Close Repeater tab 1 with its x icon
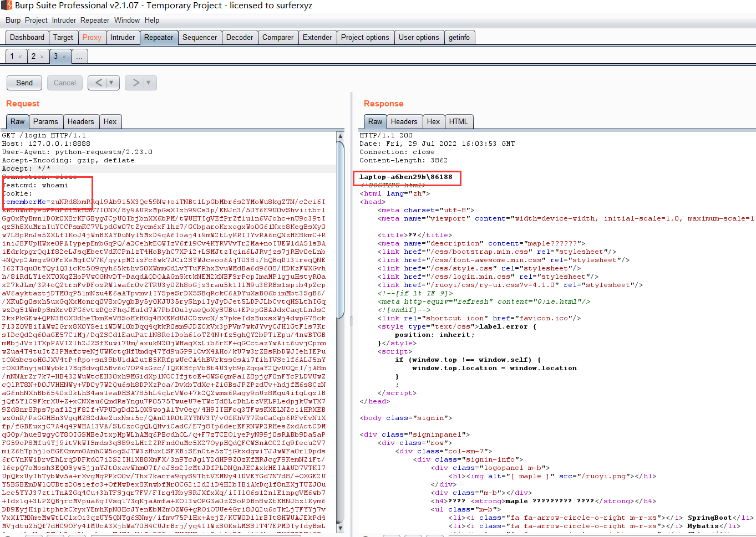The height and width of the screenshot is (537, 756). coord(21,57)
